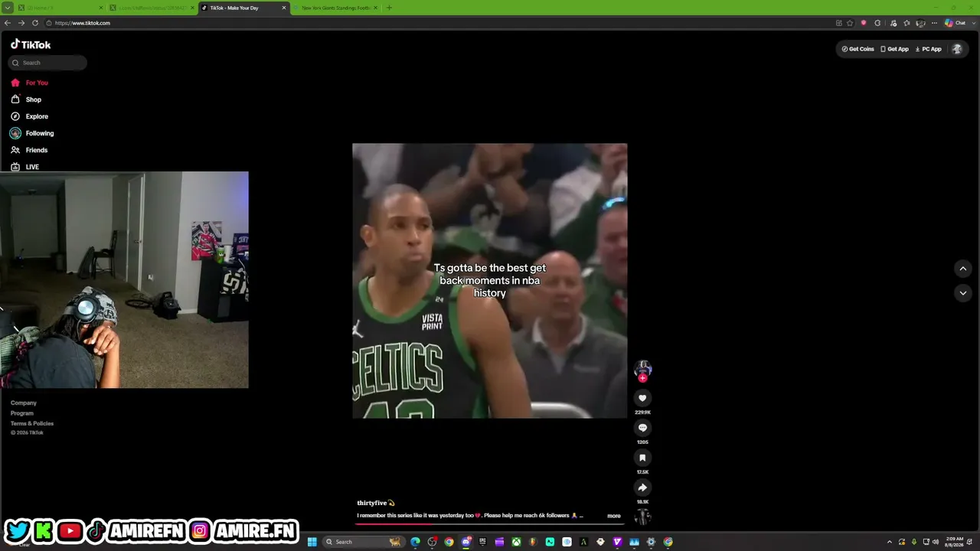The image size is (980, 551).
Task: Open the clock showing 2:09 AM
Action: pos(954,542)
